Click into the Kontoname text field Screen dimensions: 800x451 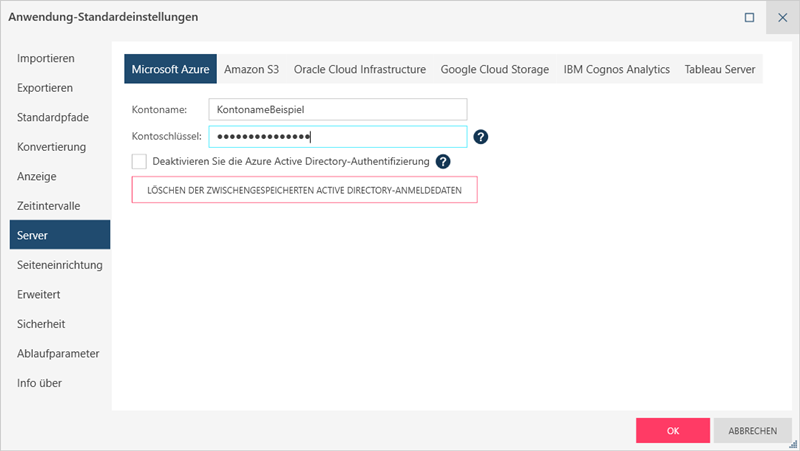[x=338, y=108]
